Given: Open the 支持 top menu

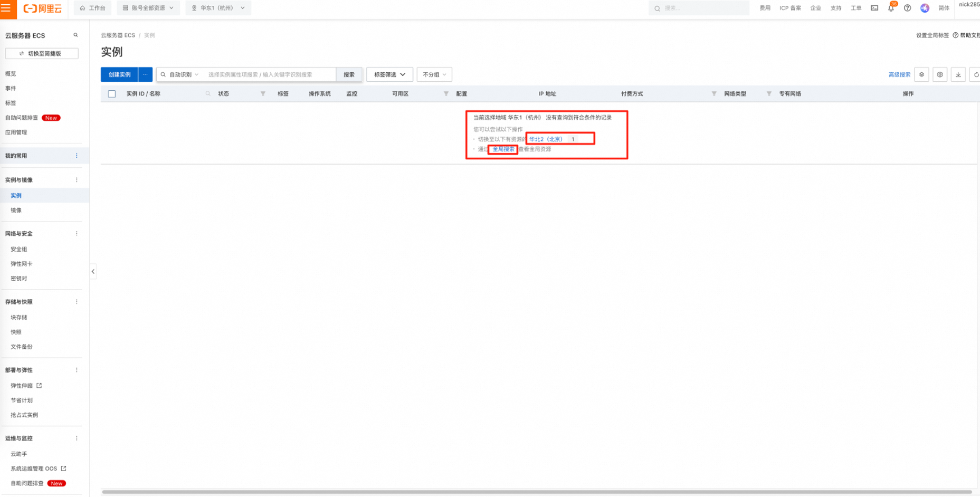Looking at the screenshot, I should point(836,8).
